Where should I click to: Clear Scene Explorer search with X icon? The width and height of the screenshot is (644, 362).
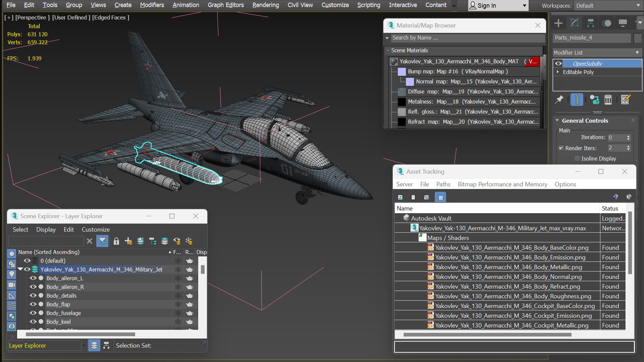pyautogui.click(x=90, y=241)
